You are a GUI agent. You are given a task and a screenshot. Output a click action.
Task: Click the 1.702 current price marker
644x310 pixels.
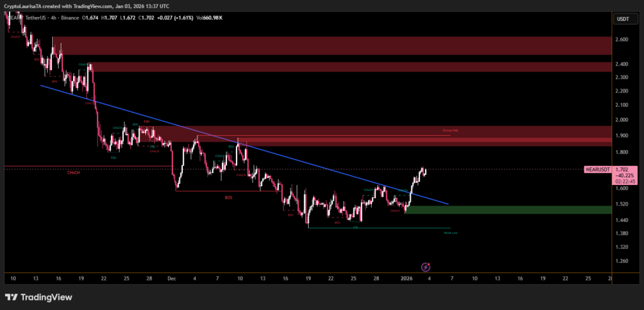623,170
